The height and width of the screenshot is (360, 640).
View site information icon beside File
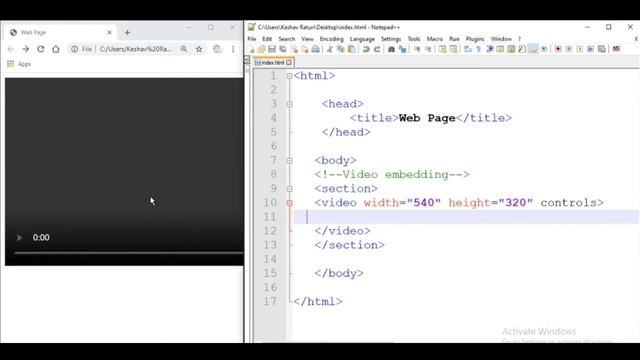point(74,49)
